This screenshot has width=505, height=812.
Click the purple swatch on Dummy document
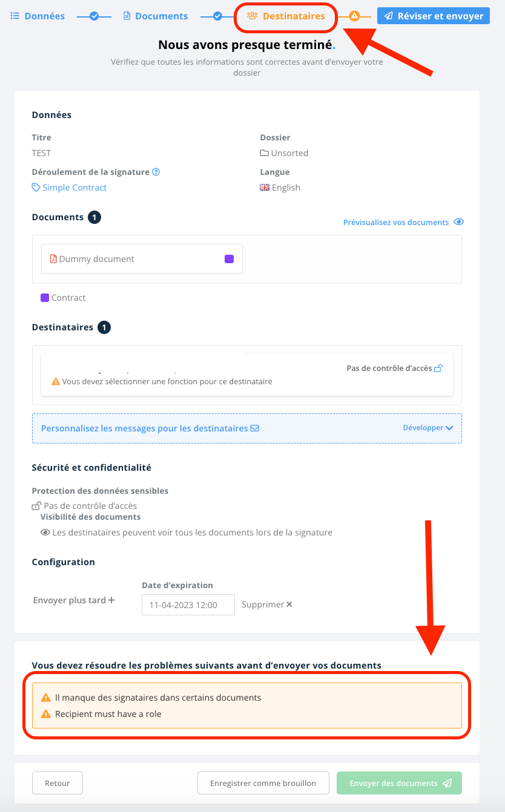(x=229, y=259)
